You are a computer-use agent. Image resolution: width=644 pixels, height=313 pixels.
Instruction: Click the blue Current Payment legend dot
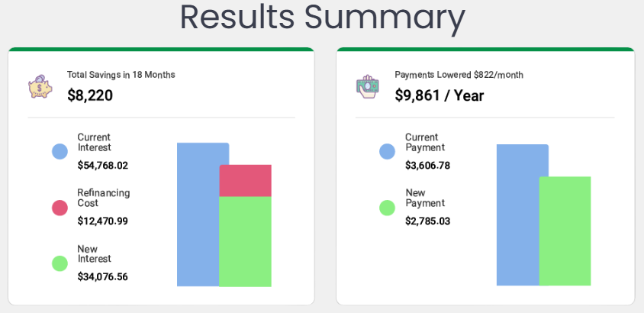tap(387, 151)
